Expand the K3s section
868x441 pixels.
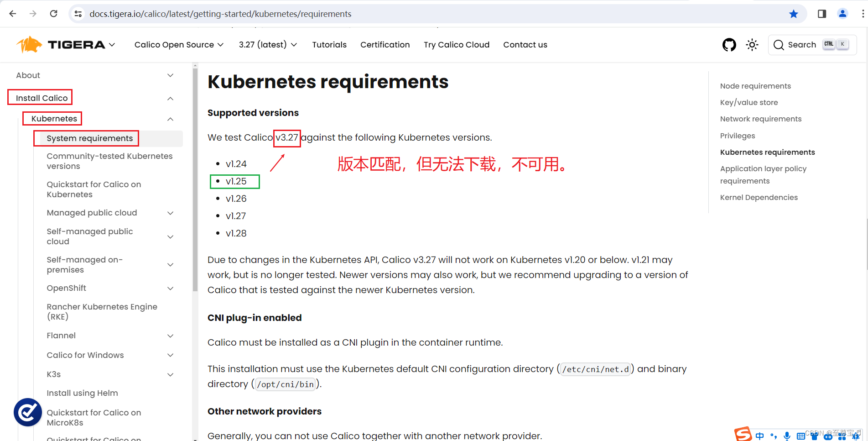pos(170,374)
